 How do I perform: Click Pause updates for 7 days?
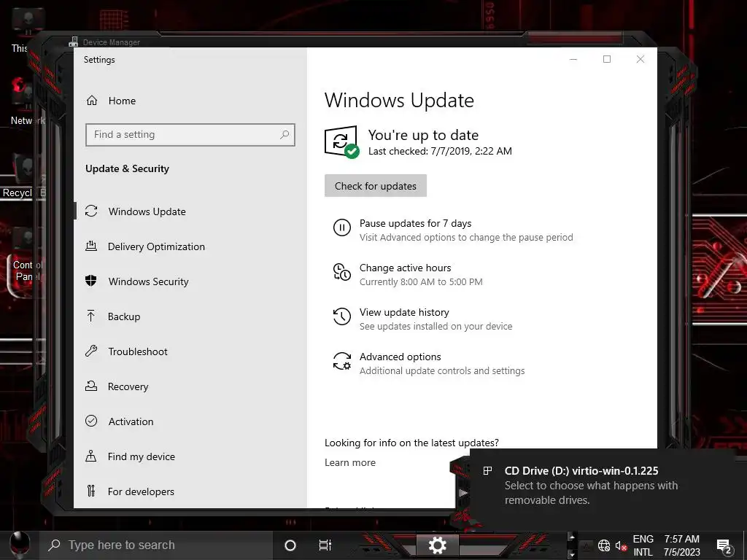pos(415,223)
